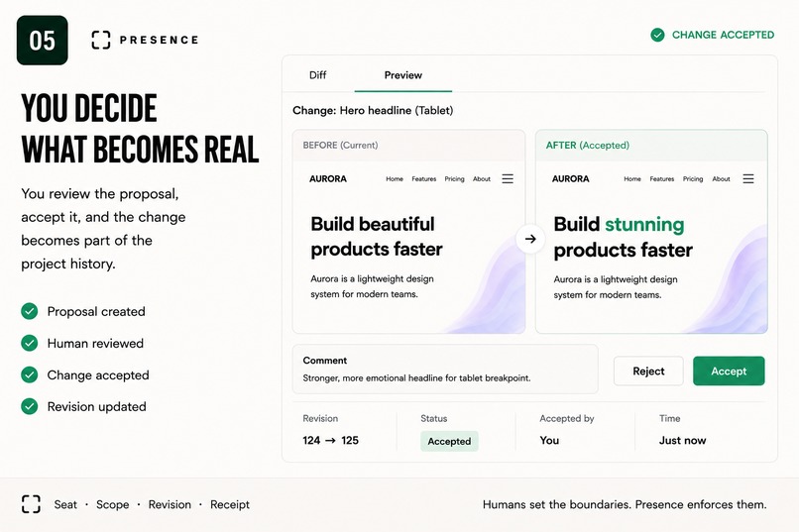Click the footer Presence bracket icon
The width and height of the screenshot is (799, 532).
31,504
